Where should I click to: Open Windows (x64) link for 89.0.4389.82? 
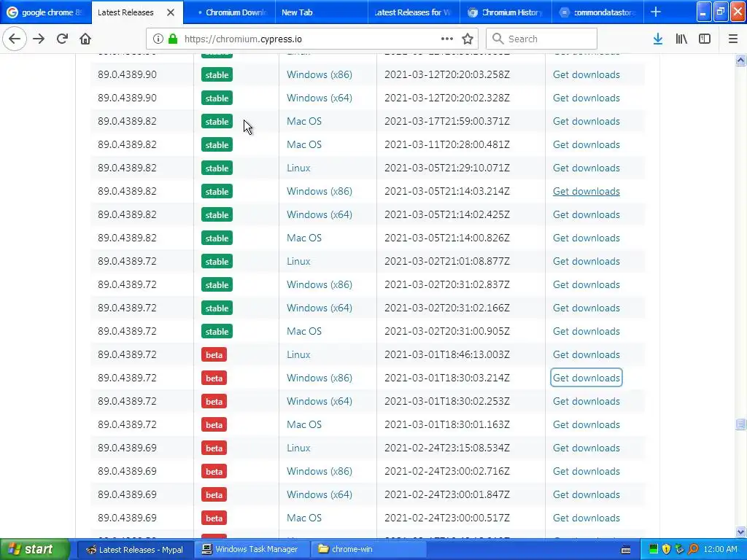pyautogui.click(x=320, y=215)
